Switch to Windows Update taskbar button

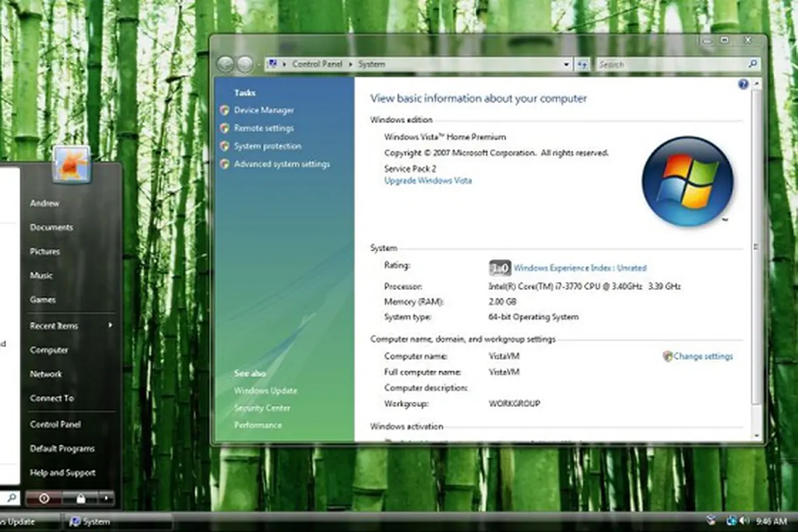29,521
